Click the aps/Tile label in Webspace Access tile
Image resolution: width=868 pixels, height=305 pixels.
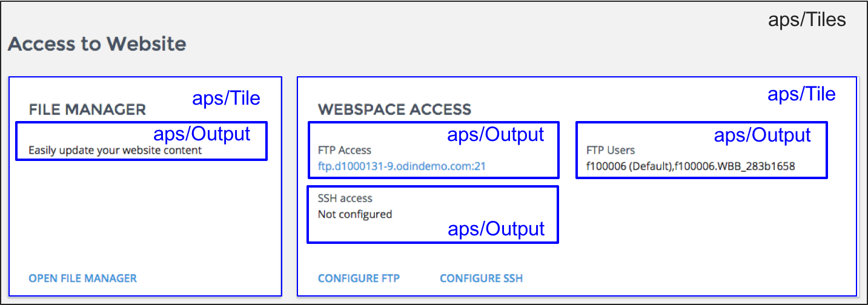[801, 94]
